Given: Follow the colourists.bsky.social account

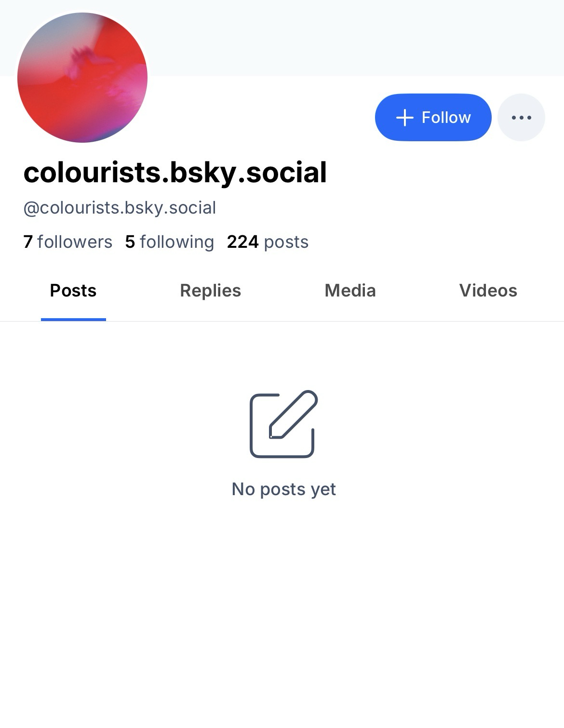Looking at the screenshot, I should (433, 118).
